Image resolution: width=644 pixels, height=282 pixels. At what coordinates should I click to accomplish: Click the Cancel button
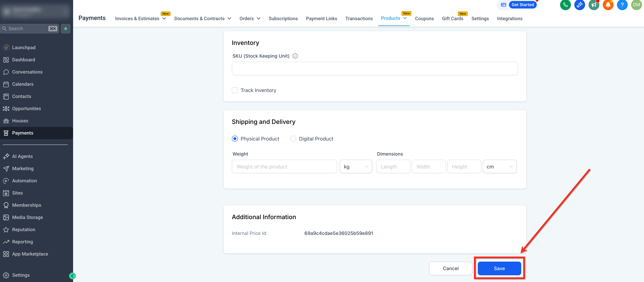pyautogui.click(x=450, y=268)
